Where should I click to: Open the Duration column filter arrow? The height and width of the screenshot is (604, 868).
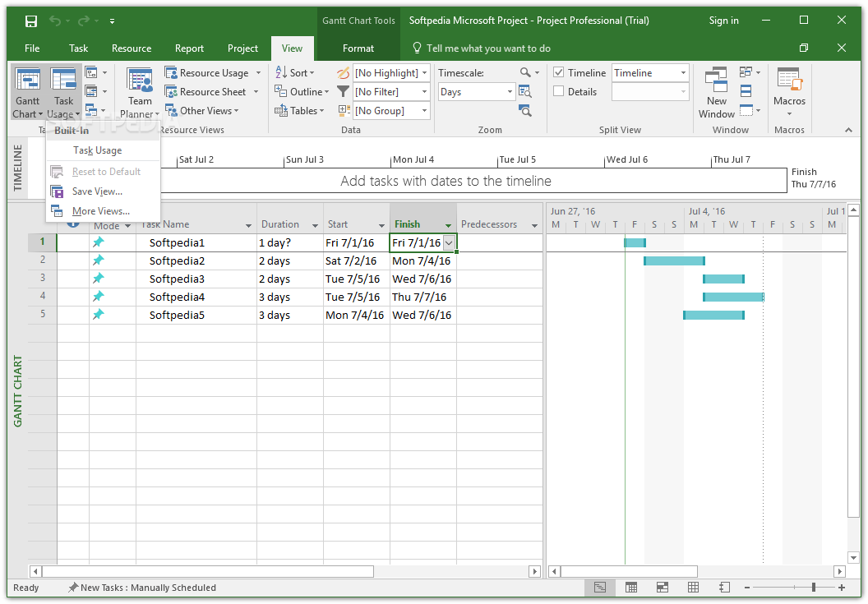coord(315,225)
